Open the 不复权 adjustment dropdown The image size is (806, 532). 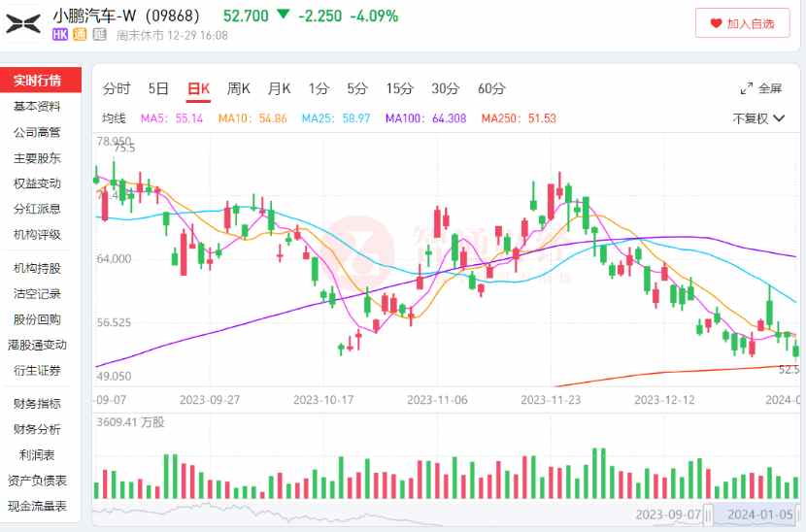[758, 118]
